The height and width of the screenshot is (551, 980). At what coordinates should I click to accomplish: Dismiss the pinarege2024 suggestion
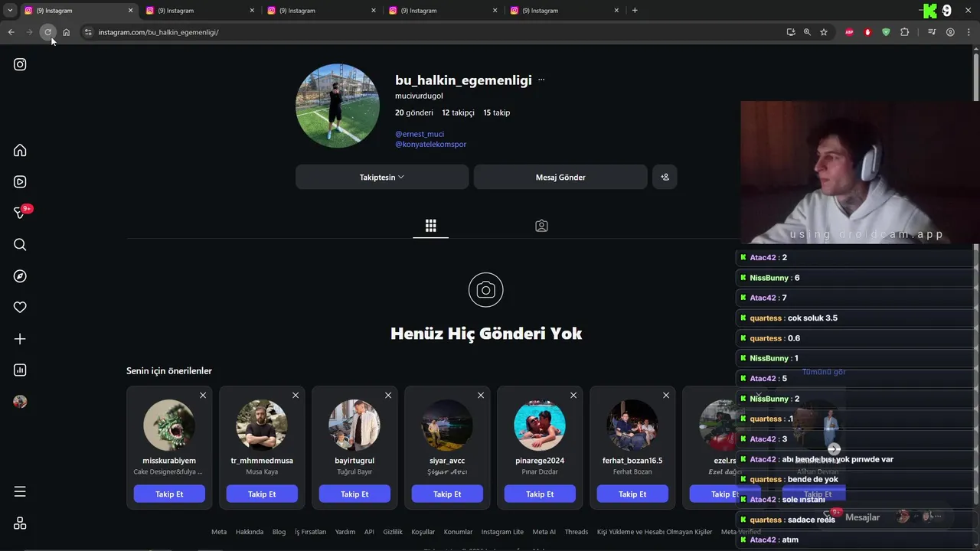click(573, 396)
